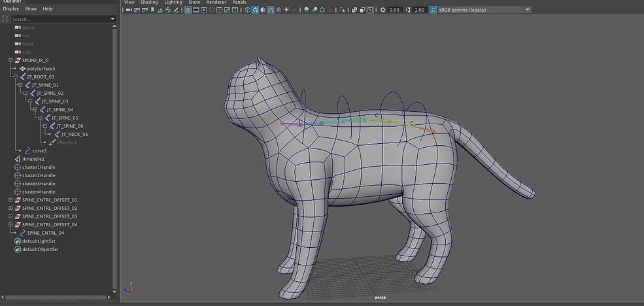Edit the exposure value field 0.00
The height and width of the screenshot is (306, 644).
point(394,10)
